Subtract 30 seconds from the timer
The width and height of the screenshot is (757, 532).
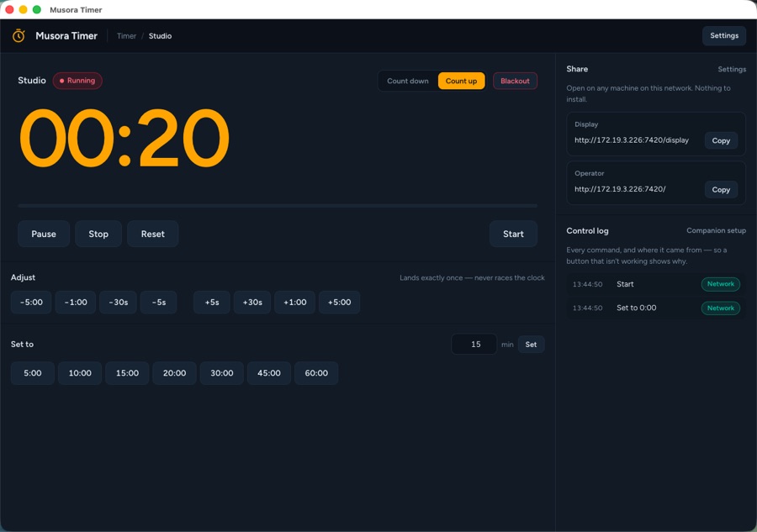pyautogui.click(x=119, y=303)
